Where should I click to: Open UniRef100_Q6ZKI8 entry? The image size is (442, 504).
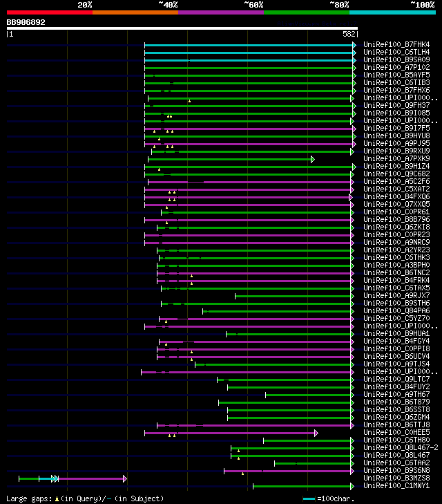click(x=396, y=227)
